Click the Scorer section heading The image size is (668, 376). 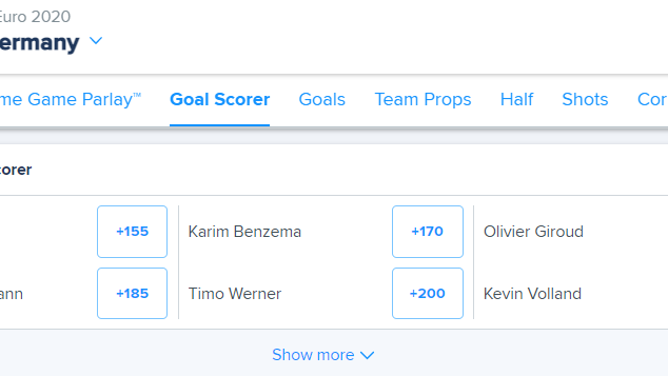16,170
